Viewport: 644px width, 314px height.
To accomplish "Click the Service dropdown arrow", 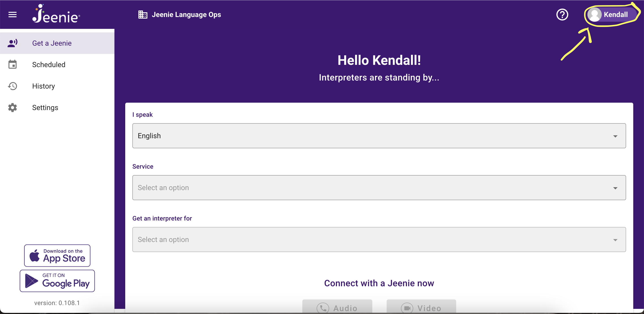I will (x=615, y=188).
